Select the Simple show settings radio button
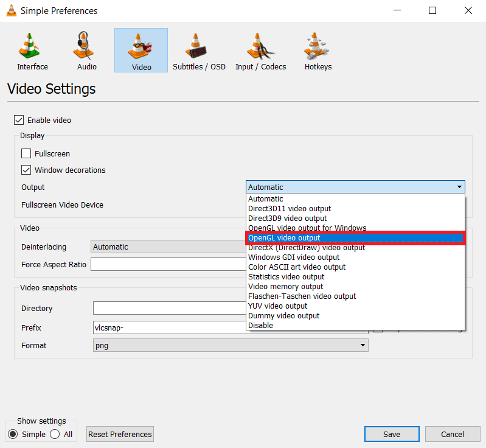 (13, 434)
